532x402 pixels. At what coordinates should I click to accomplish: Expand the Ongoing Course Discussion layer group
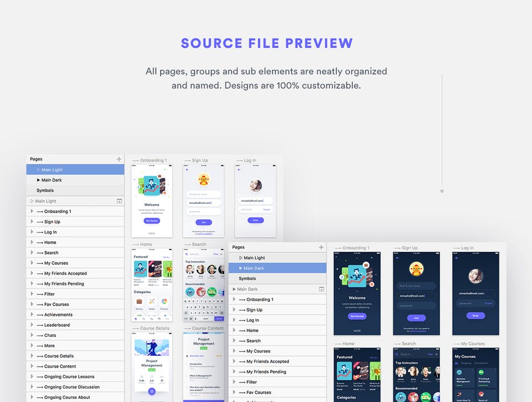(x=32, y=387)
